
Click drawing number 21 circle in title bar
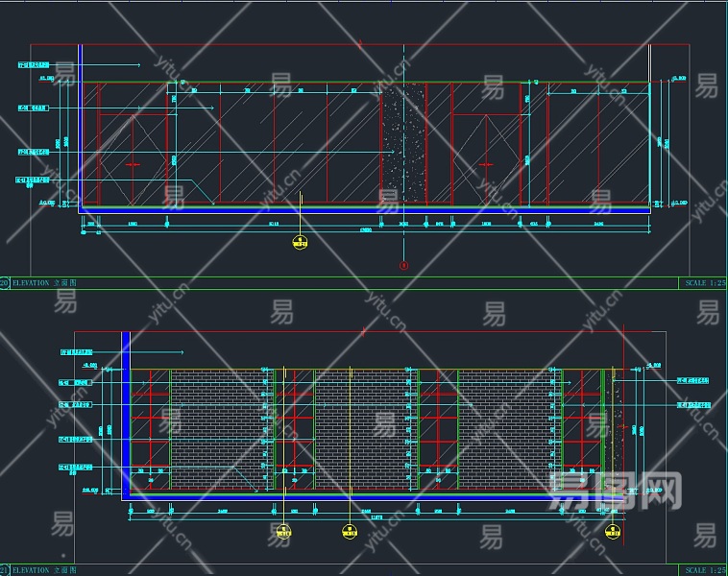click(4, 570)
